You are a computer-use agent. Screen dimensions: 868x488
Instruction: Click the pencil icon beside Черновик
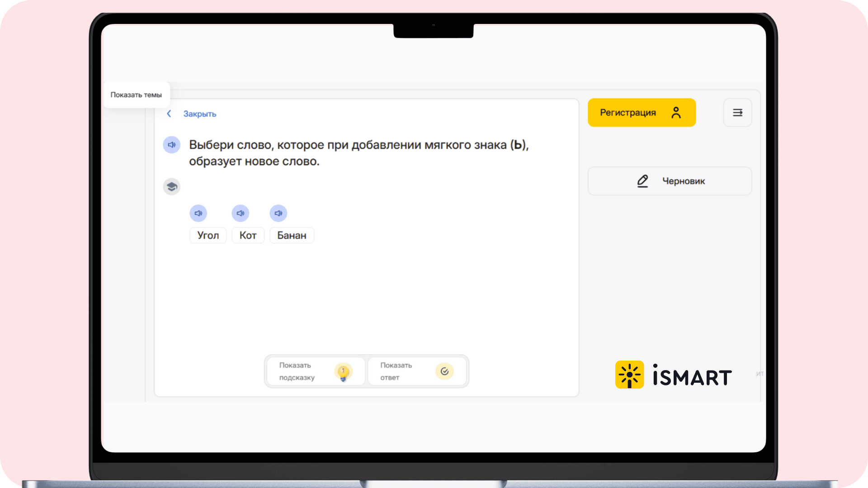coord(642,181)
